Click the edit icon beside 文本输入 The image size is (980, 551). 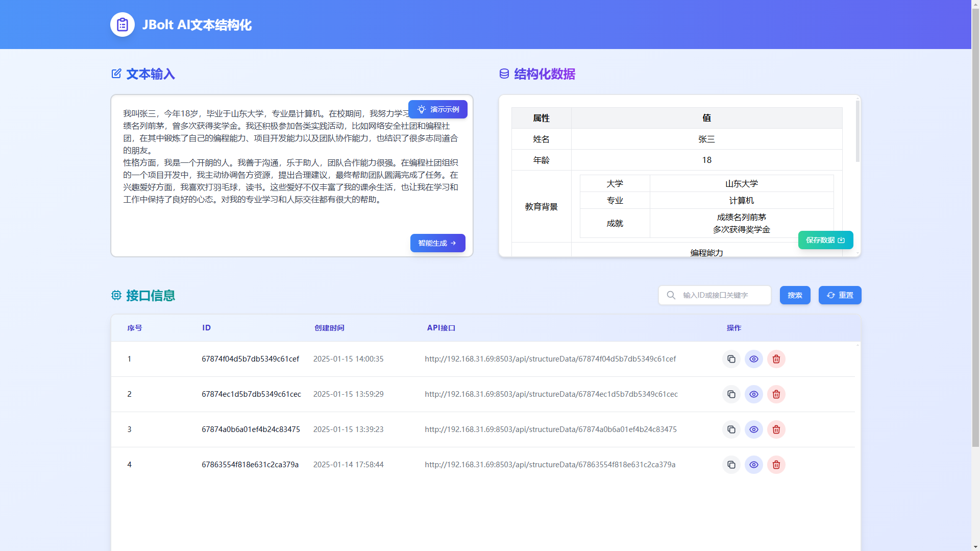point(116,74)
